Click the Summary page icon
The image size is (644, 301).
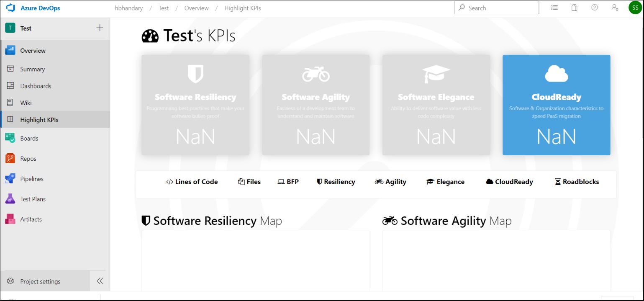(x=10, y=69)
